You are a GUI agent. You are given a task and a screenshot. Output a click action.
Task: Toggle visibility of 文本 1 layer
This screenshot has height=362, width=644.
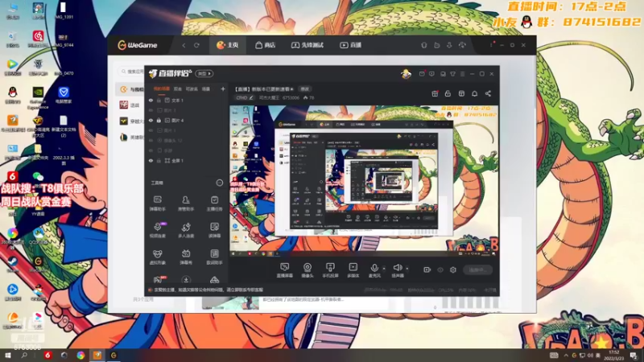[151, 100]
